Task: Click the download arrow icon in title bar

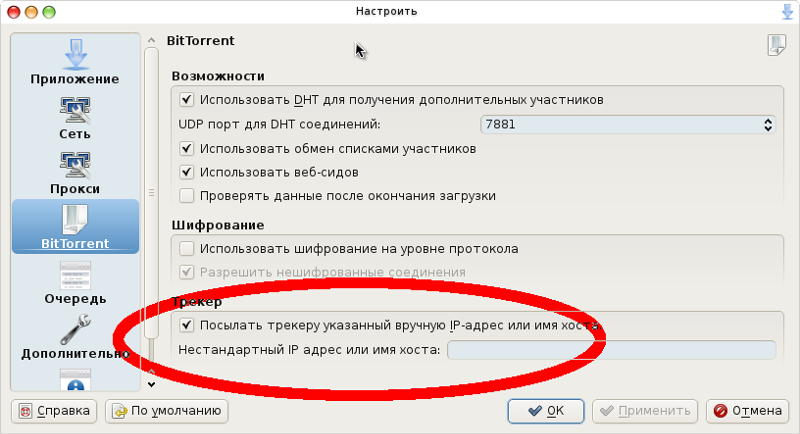Action: click(x=788, y=12)
